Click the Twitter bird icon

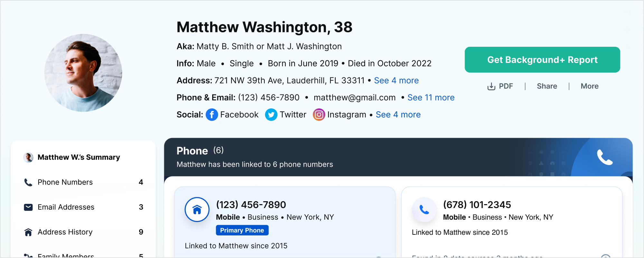pyautogui.click(x=271, y=115)
